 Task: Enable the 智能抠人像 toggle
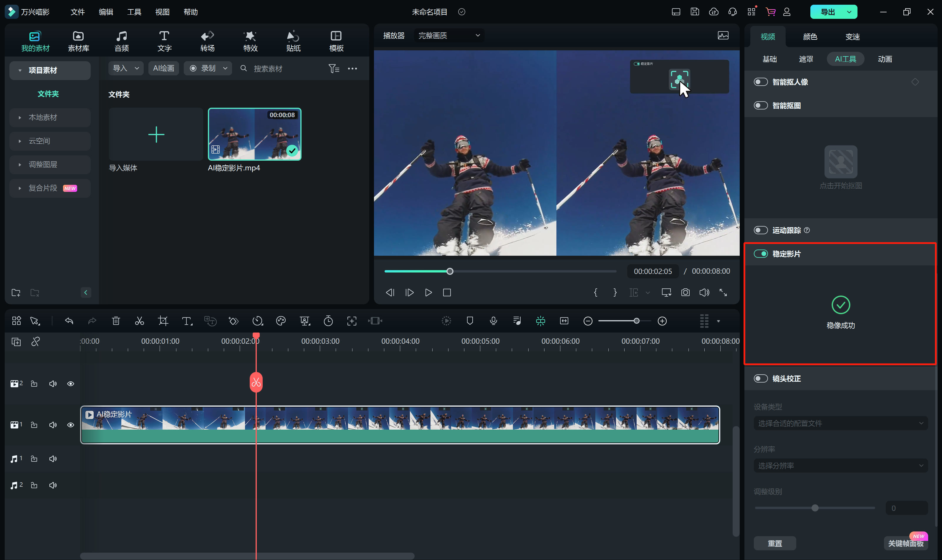pyautogui.click(x=760, y=82)
